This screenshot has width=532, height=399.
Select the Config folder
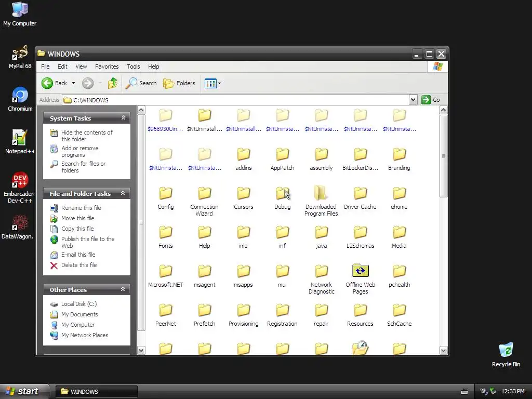tap(166, 198)
